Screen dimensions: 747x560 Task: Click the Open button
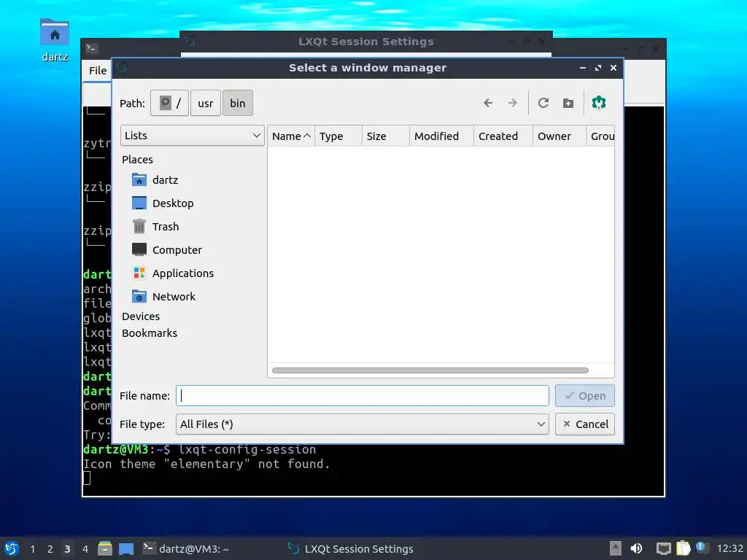point(584,396)
